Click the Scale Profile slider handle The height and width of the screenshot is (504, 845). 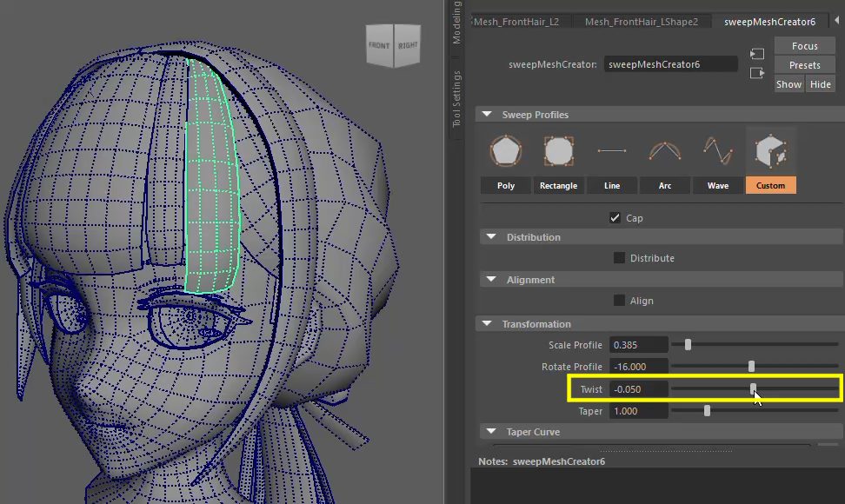[x=688, y=345]
